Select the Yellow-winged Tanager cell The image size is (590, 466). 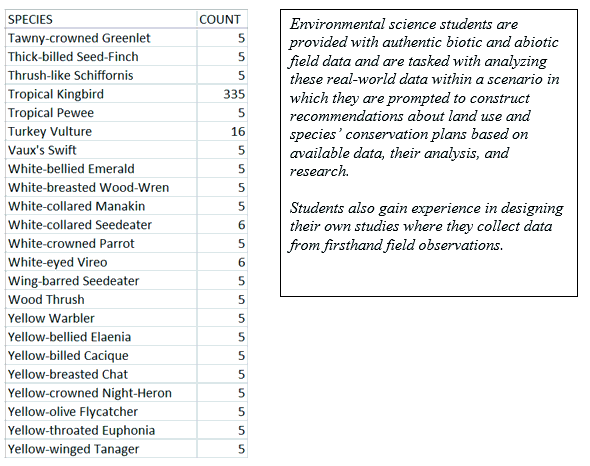101,449
